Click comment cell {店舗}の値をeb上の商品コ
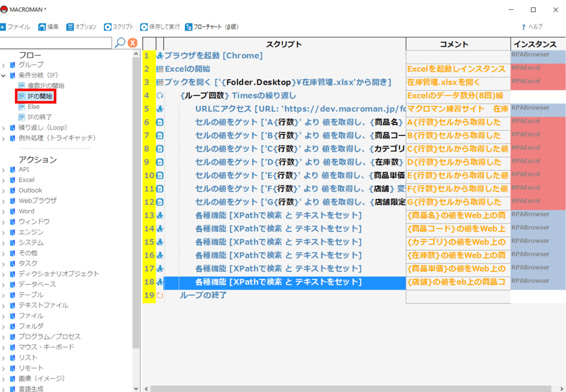Image resolution: width=566 pixels, height=392 pixels. 458,282
